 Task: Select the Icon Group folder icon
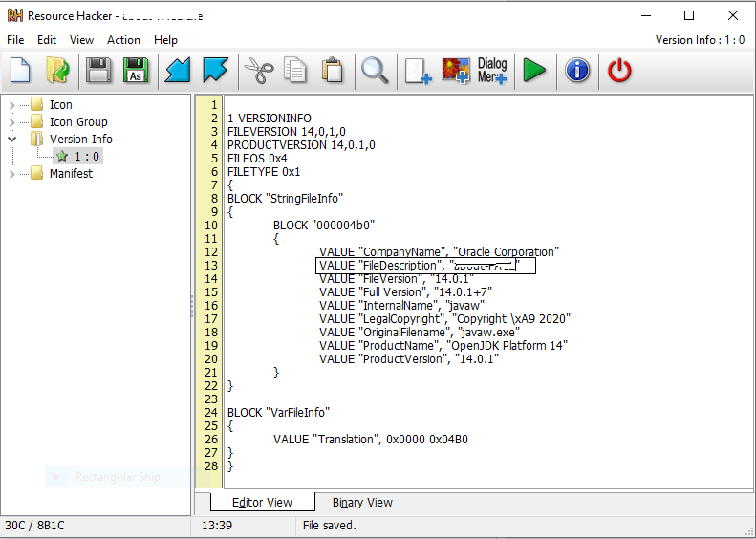coord(37,121)
